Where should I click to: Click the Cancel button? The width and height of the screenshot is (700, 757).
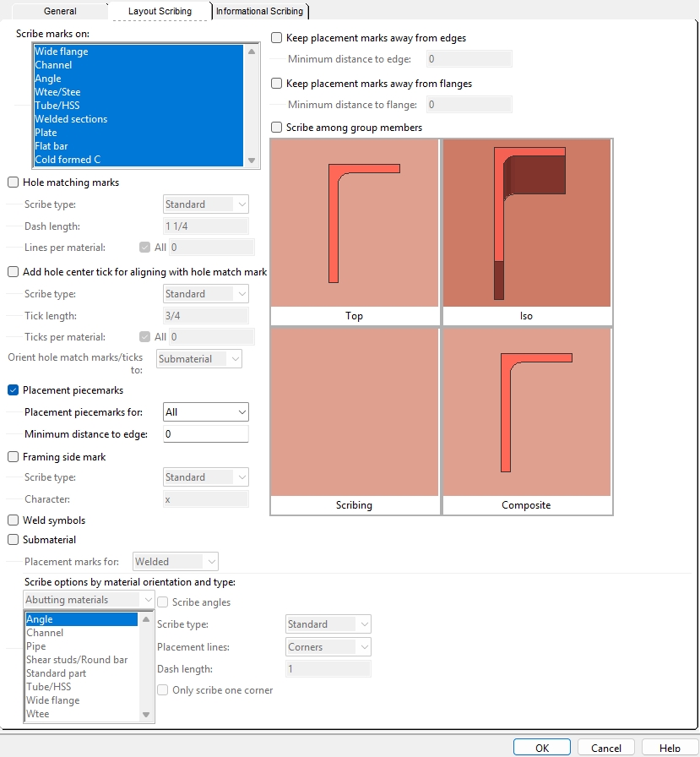606,748
